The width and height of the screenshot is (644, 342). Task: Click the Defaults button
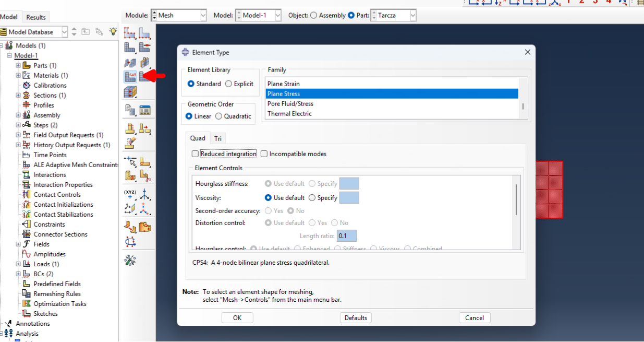[356, 318]
